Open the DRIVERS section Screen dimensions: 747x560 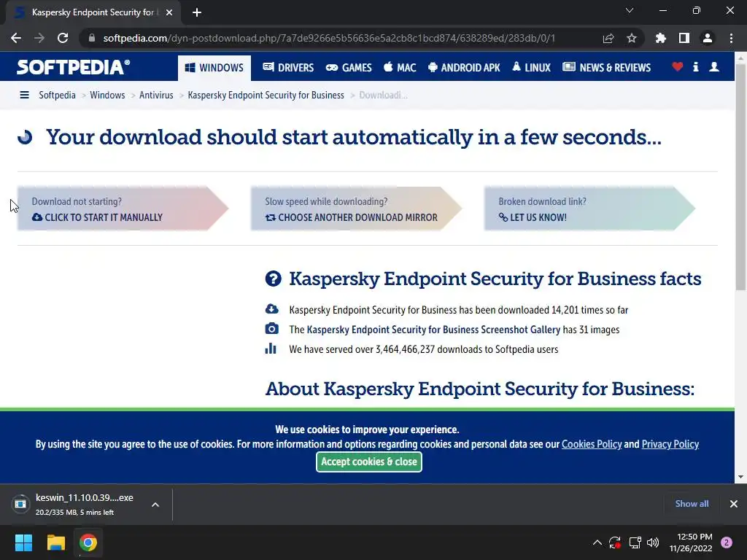[288, 68]
